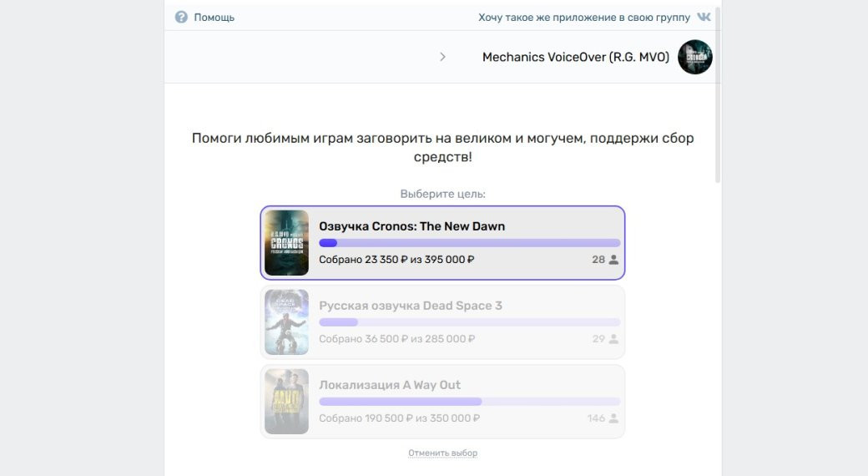Open the Mechanics VoiceOver group avatar

pyautogui.click(x=694, y=57)
